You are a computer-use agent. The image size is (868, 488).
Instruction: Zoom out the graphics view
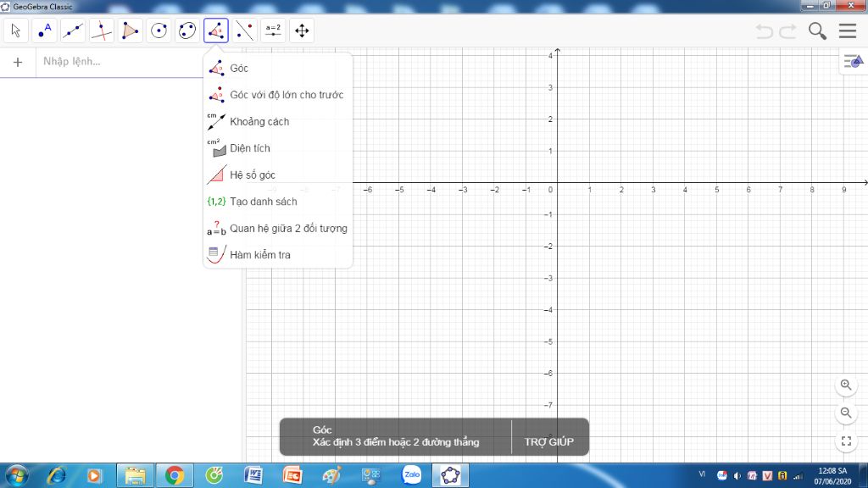coord(846,413)
